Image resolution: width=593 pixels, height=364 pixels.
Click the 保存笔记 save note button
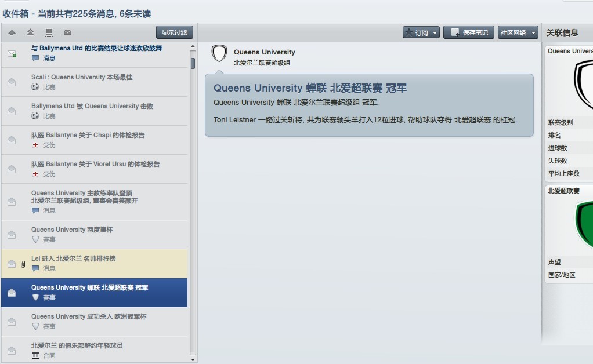469,33
